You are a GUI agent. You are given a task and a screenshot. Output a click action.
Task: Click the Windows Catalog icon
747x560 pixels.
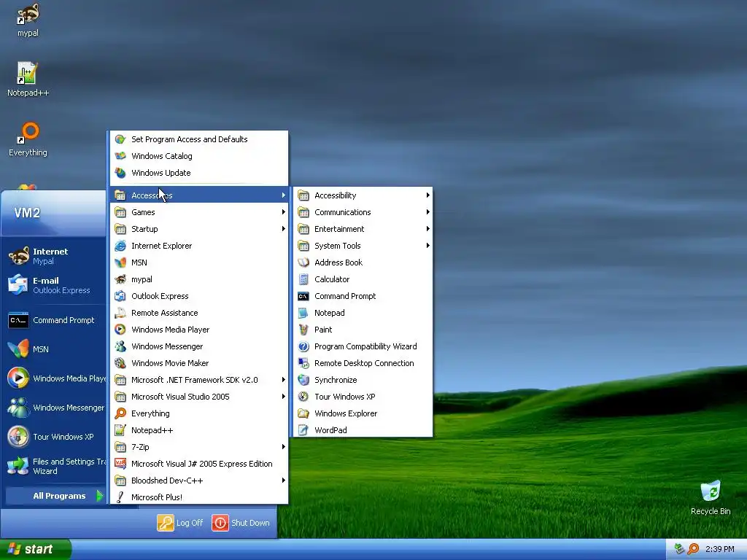click(x=120, y=156)
